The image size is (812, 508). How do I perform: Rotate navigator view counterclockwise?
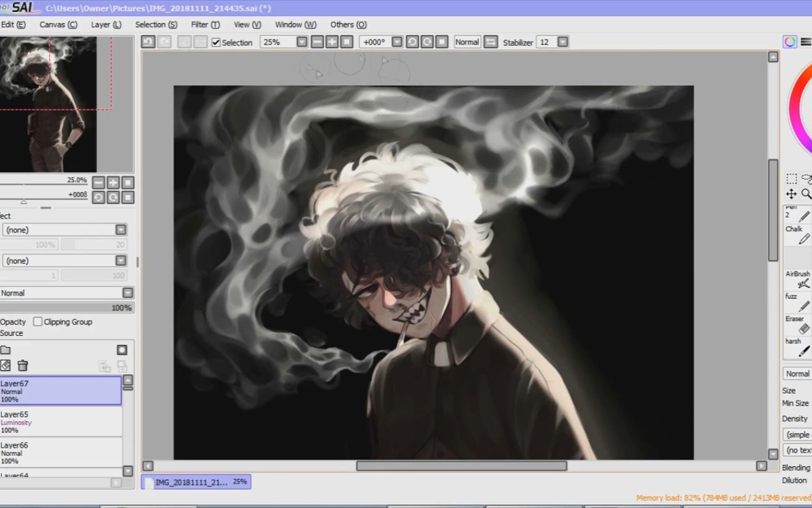pyautogui.click(x=99, y=197)
